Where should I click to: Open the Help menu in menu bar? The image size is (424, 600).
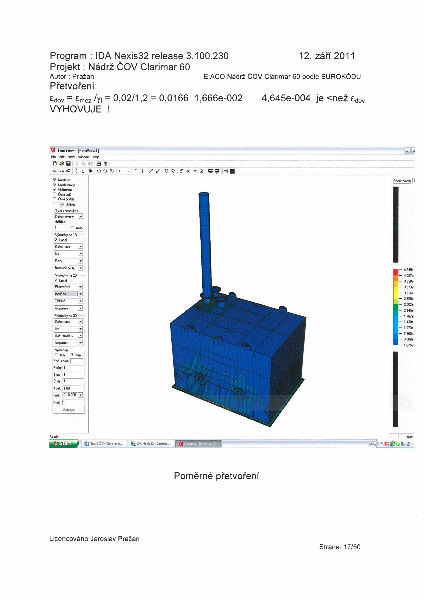click(x=96, y=157)
